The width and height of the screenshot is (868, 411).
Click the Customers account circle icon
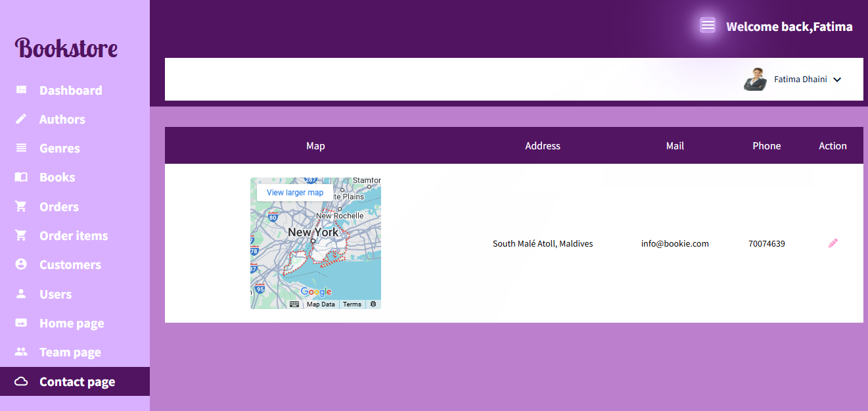21,264
